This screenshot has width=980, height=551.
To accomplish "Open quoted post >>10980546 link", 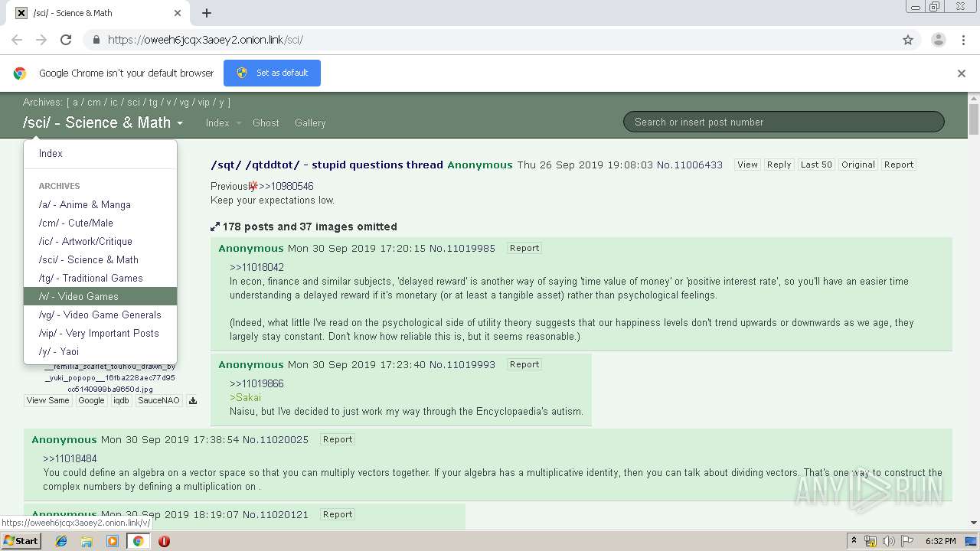I will point(286,186).
